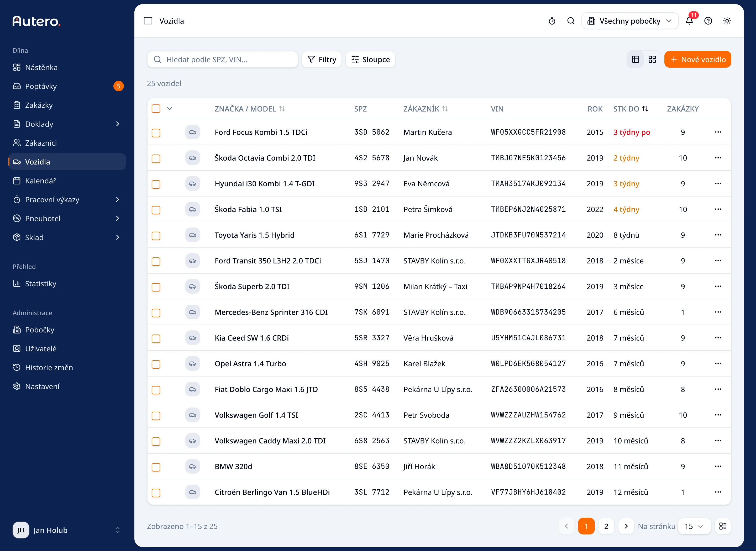Click car icon of Toyota Yaris row
The image size is (756, 551).
tap(192, 235)
